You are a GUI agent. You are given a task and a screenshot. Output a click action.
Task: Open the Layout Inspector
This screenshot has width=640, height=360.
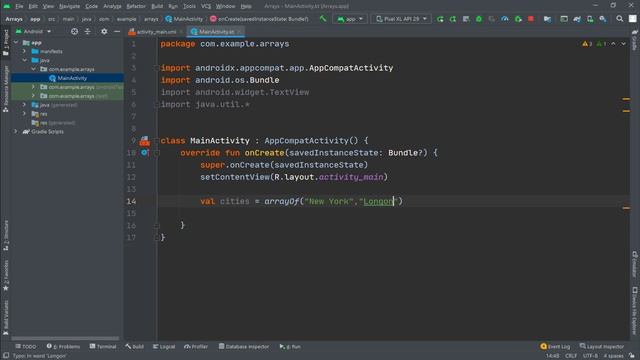click(602, 347)
